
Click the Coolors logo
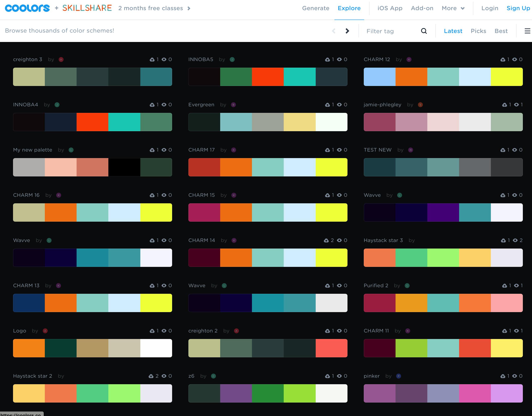click(27, 8)
